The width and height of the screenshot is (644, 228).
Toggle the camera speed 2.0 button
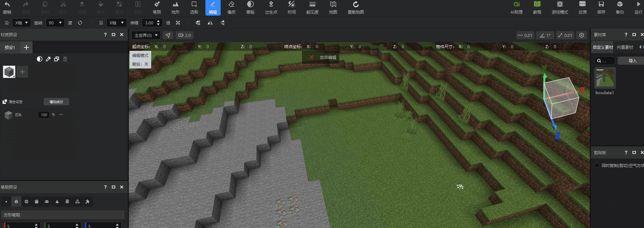pos(185,35)
